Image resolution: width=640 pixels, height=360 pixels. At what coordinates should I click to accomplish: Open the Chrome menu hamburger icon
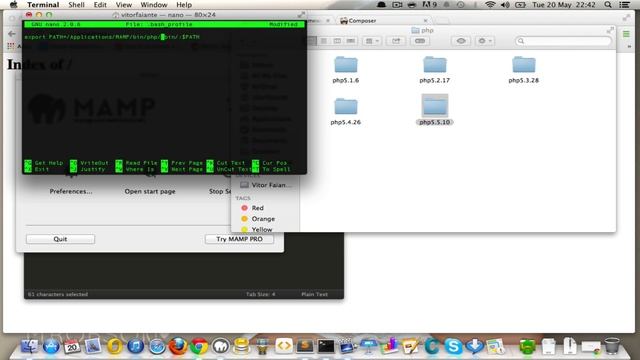626,34
